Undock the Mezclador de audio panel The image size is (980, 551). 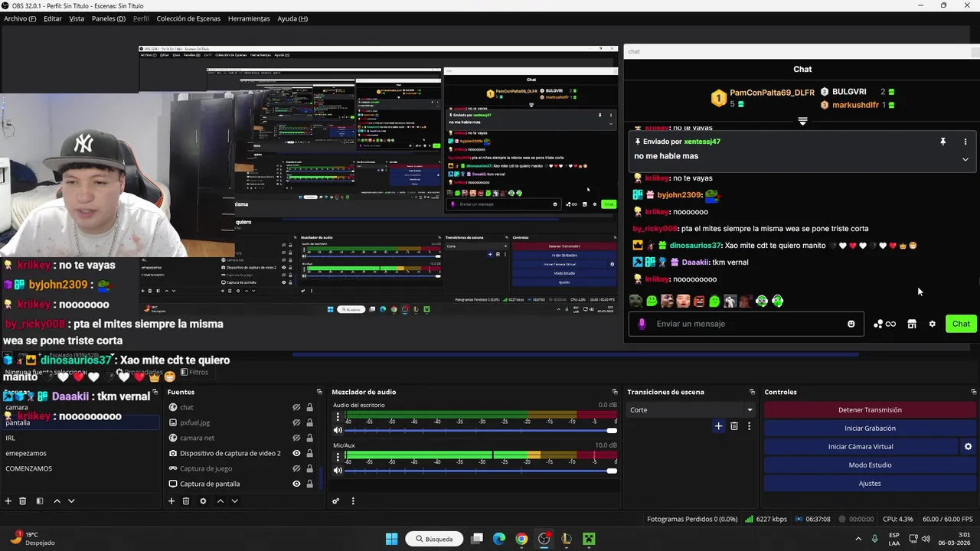pyautogui.click(x=614, y=392)
